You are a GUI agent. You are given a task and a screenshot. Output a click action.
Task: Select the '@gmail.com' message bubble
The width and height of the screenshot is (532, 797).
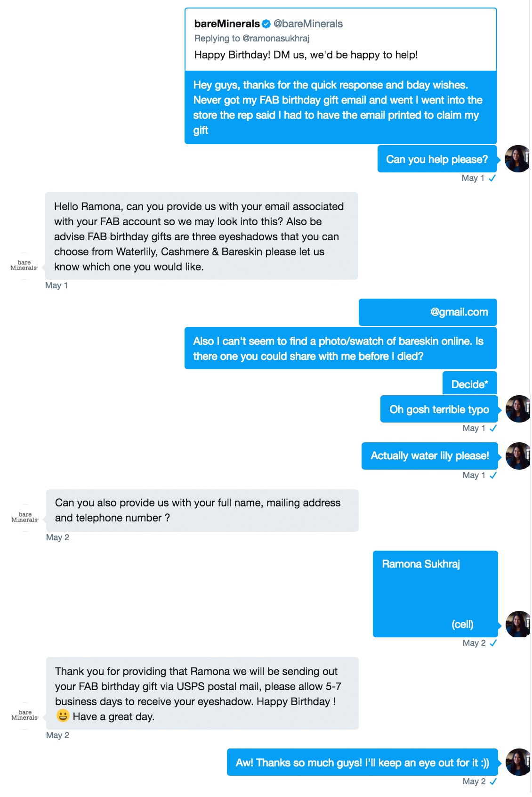coord(428,312)
